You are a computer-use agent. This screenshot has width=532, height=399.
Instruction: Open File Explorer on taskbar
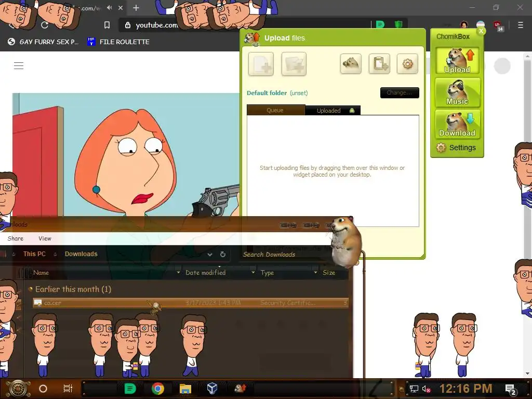click(x=185, y=389)
